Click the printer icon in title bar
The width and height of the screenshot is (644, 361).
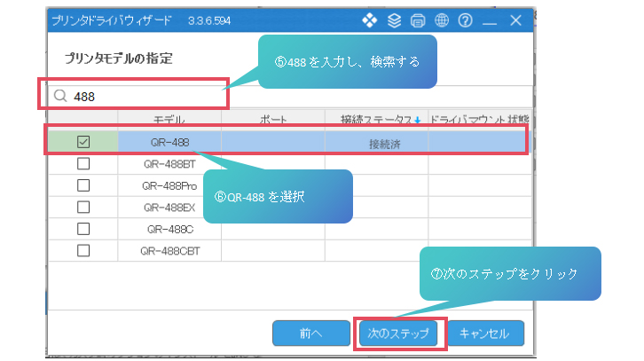[x=418, y=20]
